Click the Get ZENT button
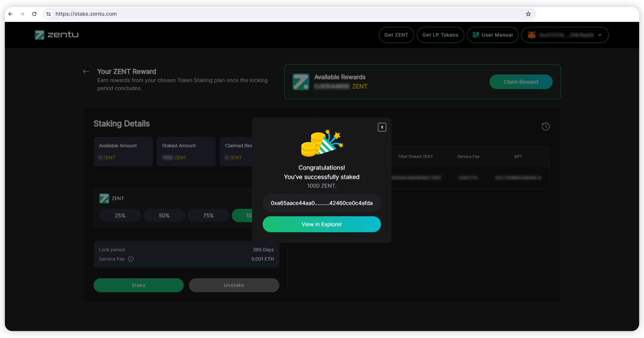644x338 pixels. coord(396,35)
